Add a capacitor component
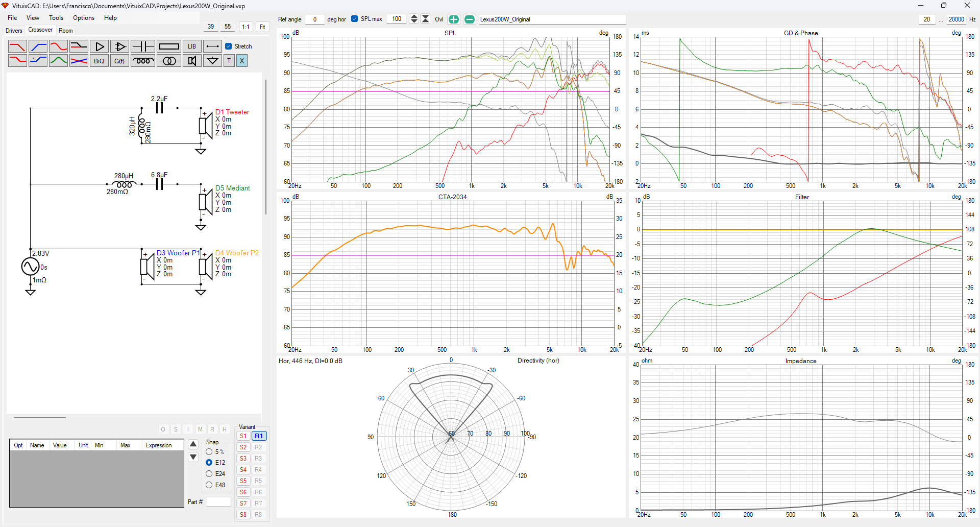 [143, 46]
